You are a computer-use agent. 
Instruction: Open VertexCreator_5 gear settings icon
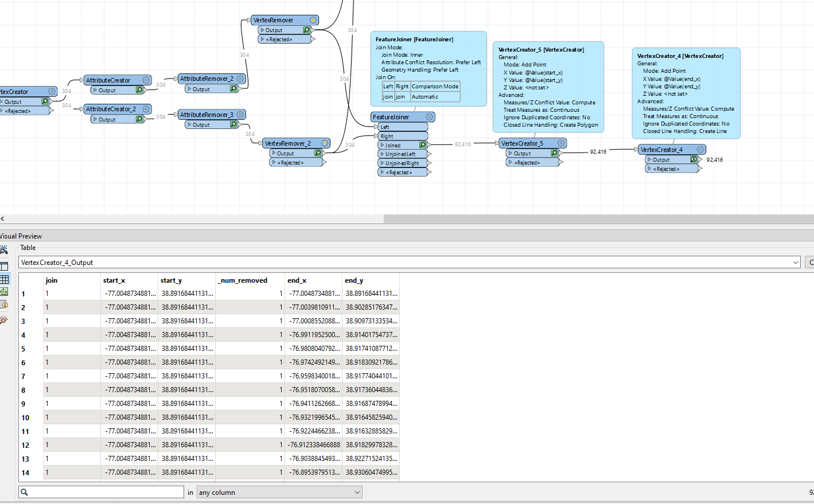coord(561,143)
